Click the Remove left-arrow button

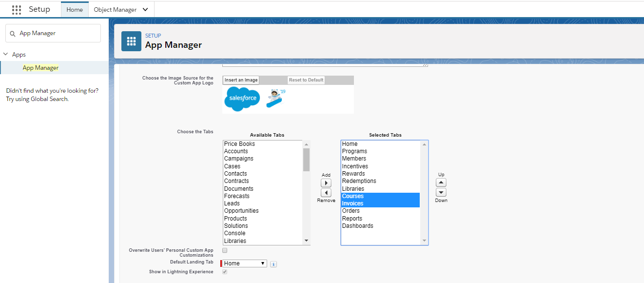point(326,193)
